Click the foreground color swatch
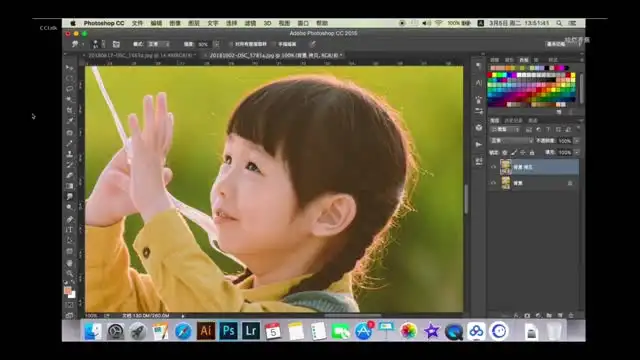640x360 pixels. pyautogui.click(x=68, y=290)
